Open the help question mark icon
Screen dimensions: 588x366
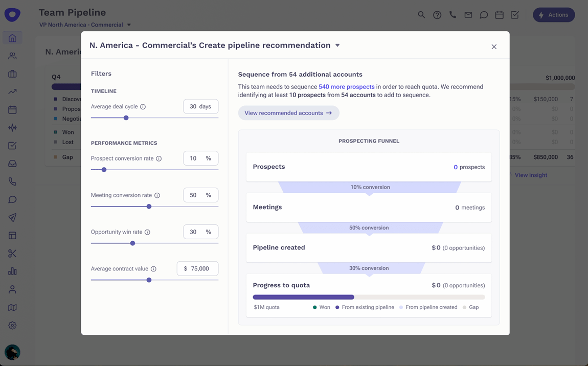[437, 15]
